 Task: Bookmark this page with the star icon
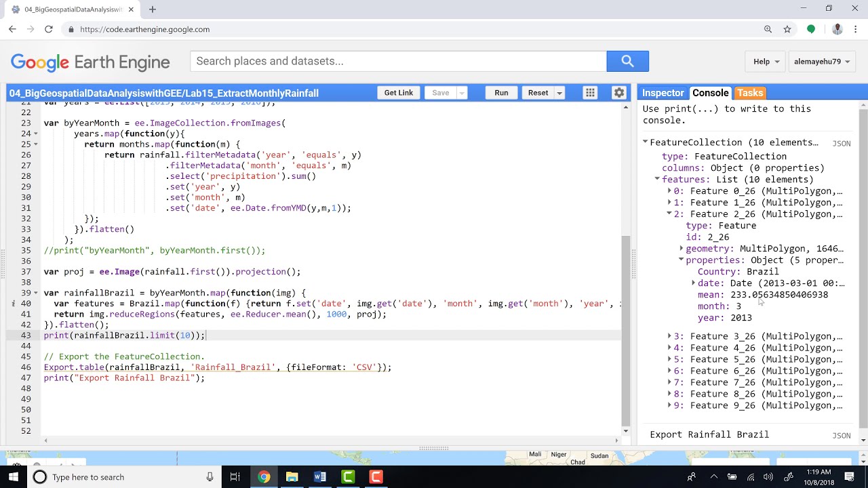(x=787, y=29)
